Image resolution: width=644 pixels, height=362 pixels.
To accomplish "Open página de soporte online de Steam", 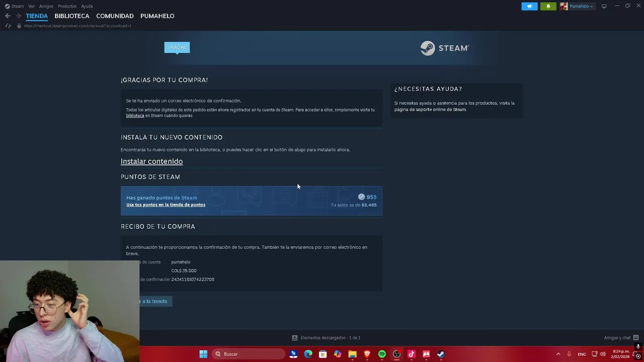I will tap(430, 110).
